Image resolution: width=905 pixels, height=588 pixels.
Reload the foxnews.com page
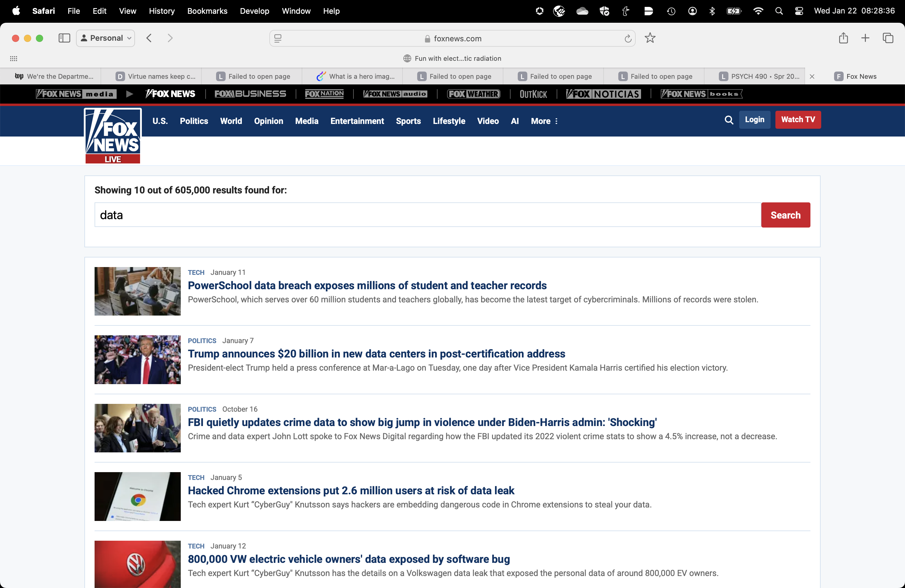click(x=628, y=38)
